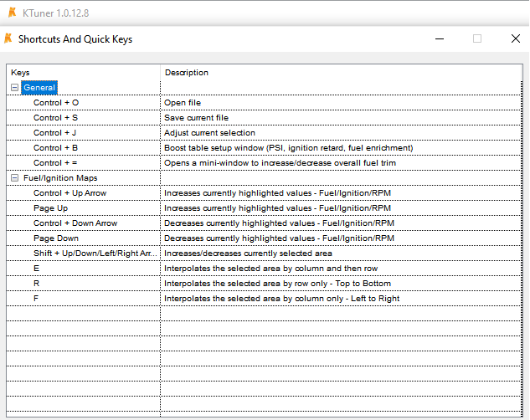Click Page Down's 'Decreases currently highlighted values' description
This screenshot has width=530, height=420.
279,238
